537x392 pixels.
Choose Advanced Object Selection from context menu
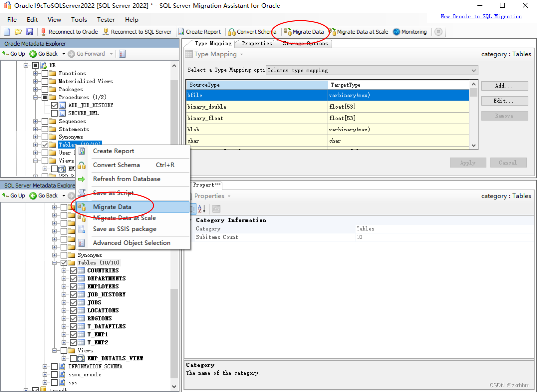click(x=133, y=243)
